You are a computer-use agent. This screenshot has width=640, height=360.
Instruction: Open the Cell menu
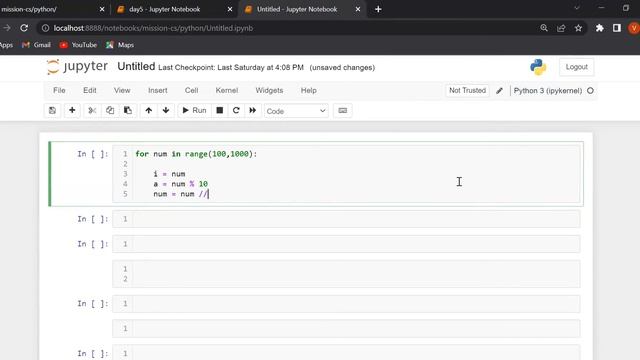[x=191, y=91]
